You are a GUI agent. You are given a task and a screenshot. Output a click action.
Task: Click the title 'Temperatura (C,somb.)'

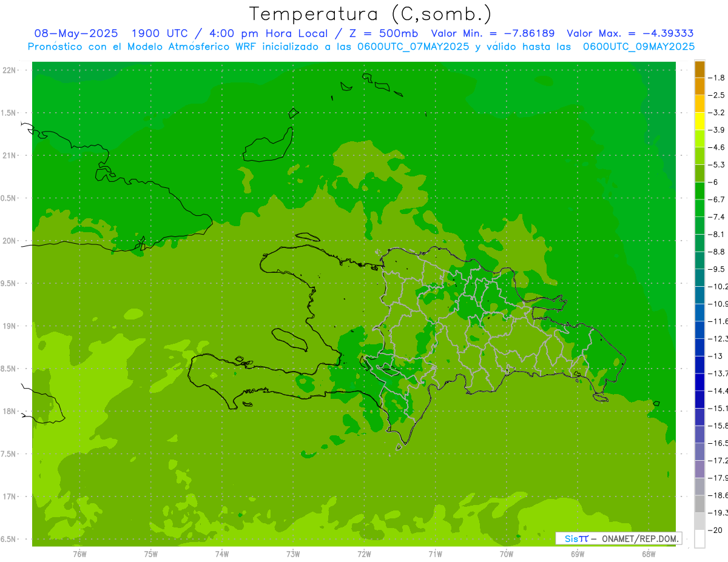[370, 14]
